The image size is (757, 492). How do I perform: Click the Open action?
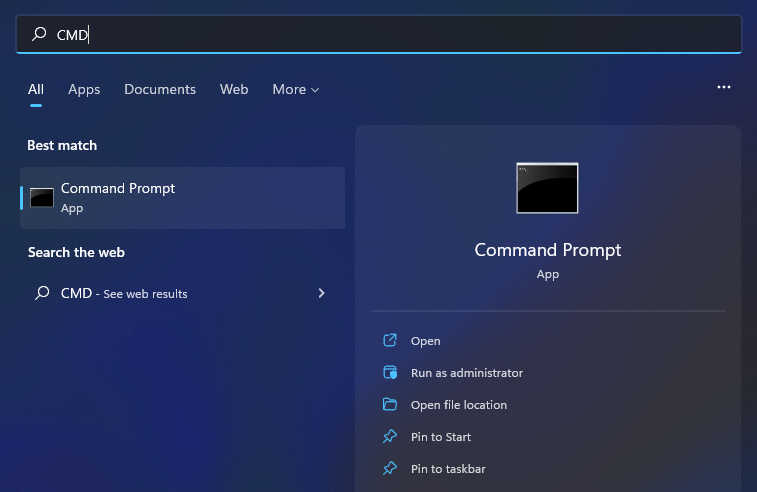point(425,341)
